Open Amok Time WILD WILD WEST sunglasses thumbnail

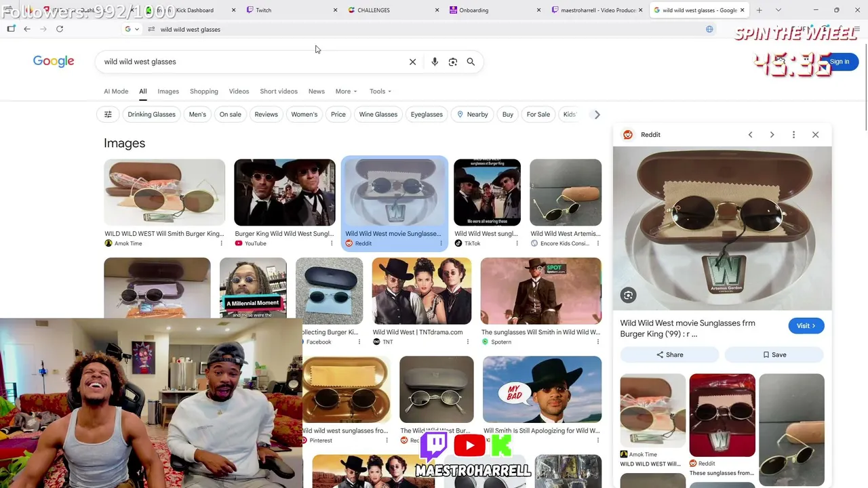click(164, 192)
